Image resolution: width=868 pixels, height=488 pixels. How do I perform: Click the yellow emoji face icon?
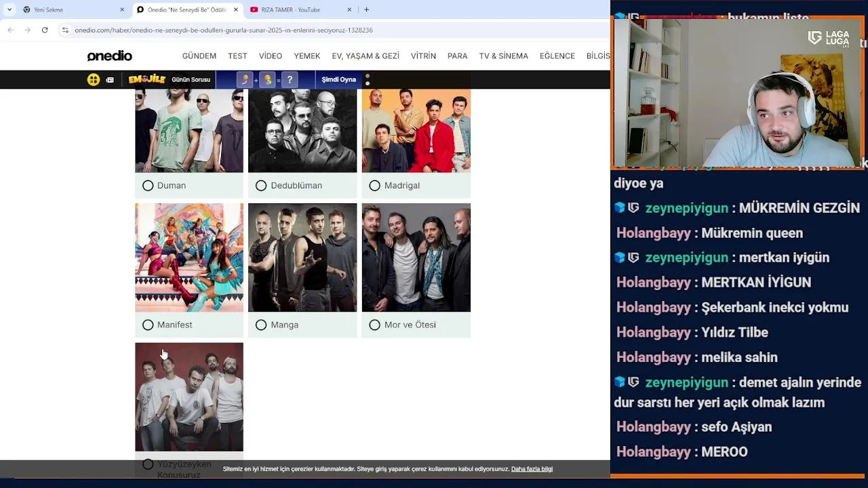(x=94, y=79)
